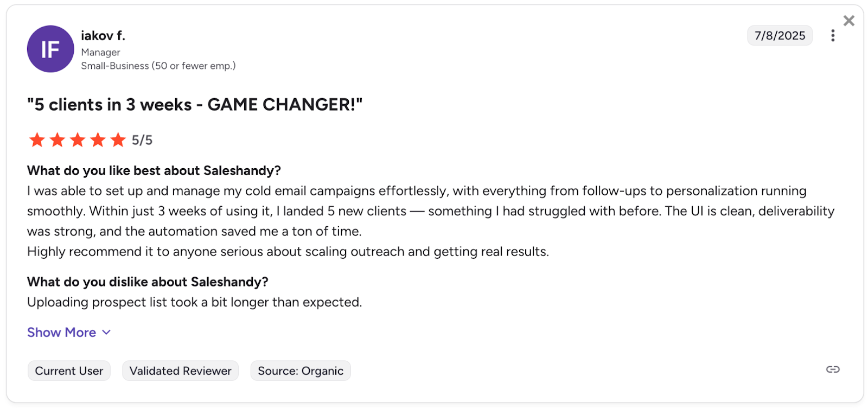Select the Source: Organic tag

tap(301, 371)
